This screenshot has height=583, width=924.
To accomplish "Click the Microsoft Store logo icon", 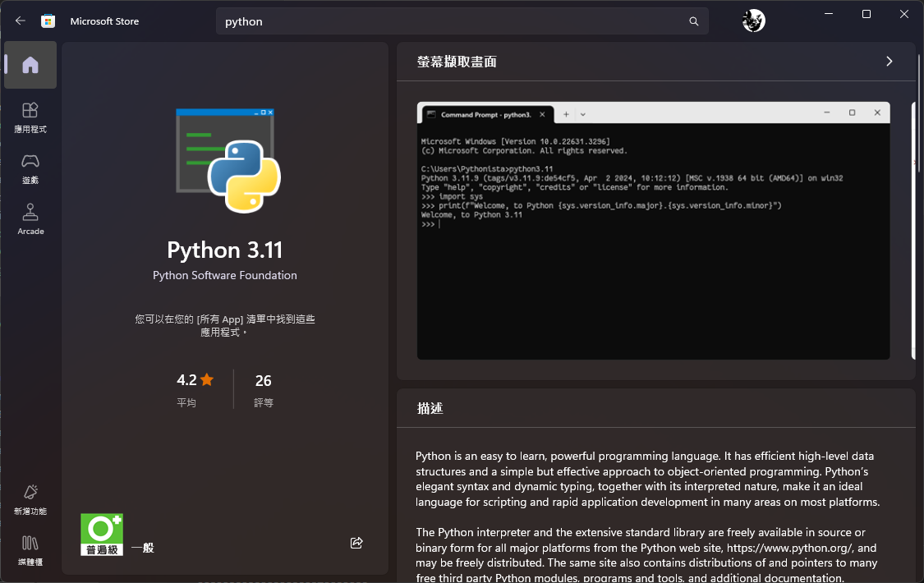I will pos(48,21).
